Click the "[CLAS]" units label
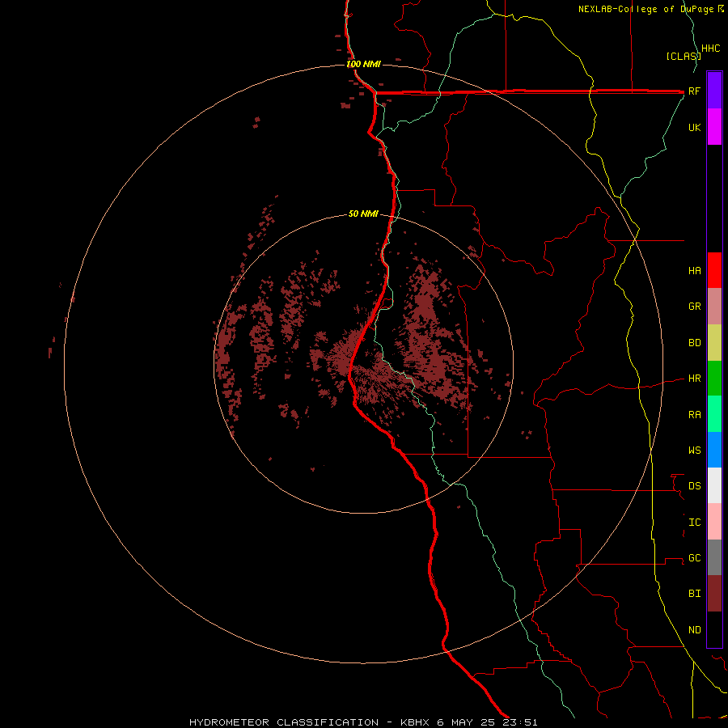Screen dimensions: 728x728 click(683, 56)
